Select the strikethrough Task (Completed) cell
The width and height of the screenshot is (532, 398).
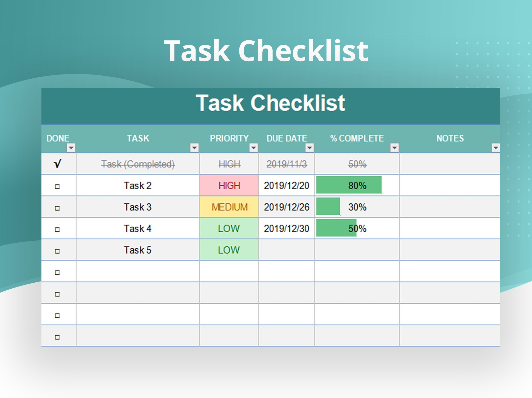tap(138, 164)
